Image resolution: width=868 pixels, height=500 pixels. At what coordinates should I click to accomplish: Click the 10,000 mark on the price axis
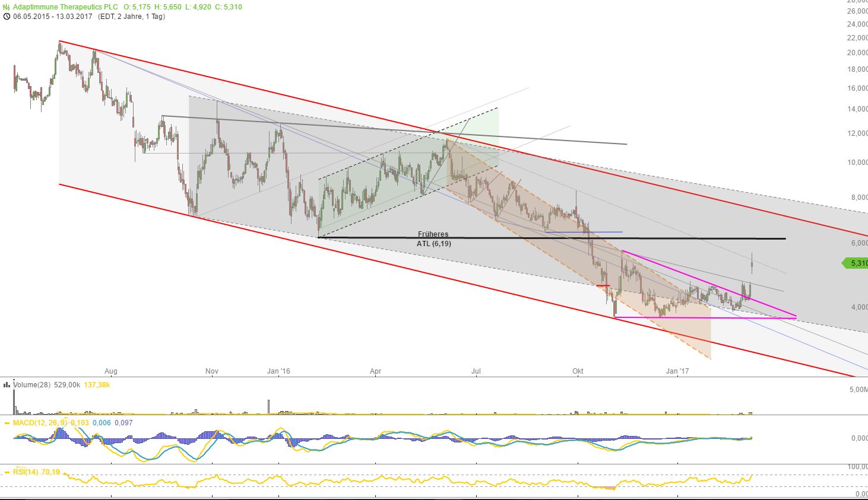tap(857, 163)
